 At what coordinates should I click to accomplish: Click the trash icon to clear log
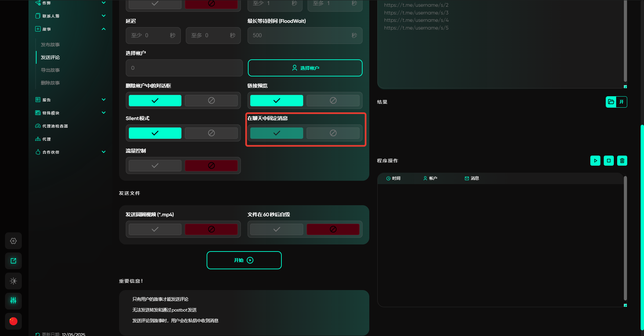[x=622, y=161]
